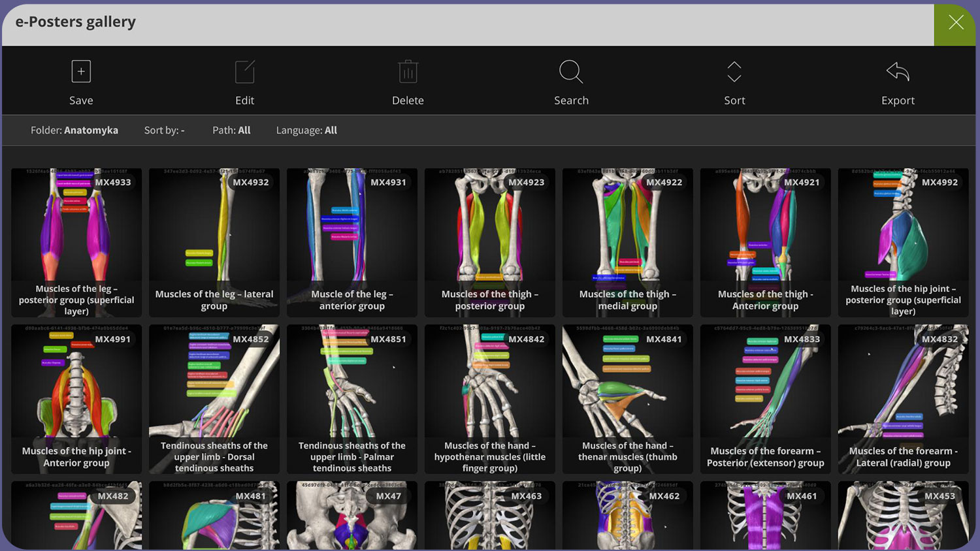
Task: Open poster MX4921 thigh Anterior group
Action: [766, 243]
